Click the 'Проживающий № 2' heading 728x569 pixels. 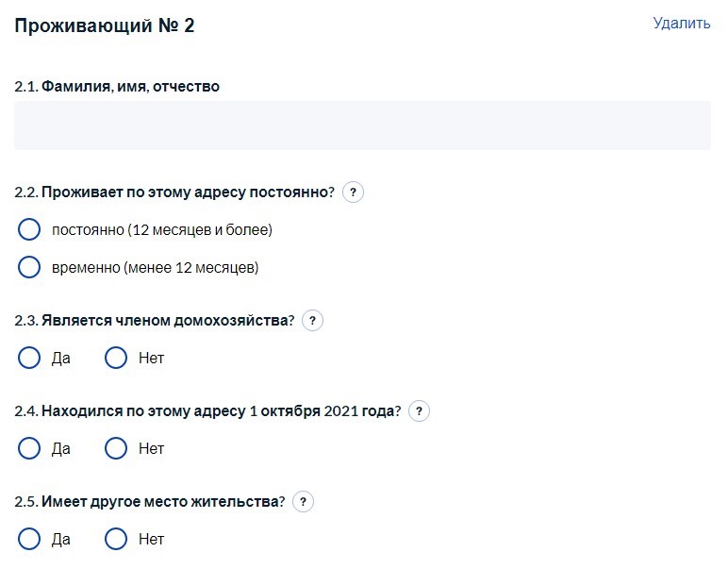tap(105, 25)
